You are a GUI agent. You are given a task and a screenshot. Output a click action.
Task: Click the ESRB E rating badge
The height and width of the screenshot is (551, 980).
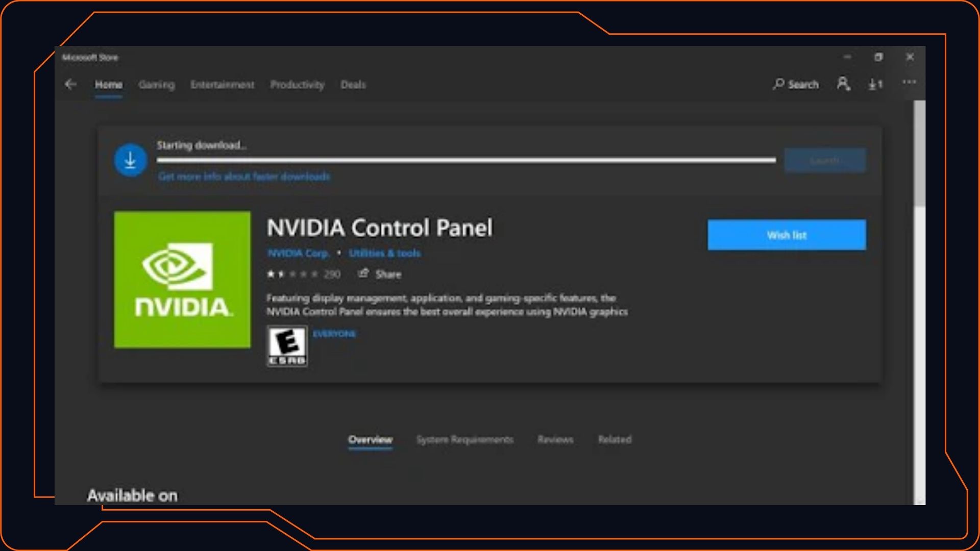[287, 346]
